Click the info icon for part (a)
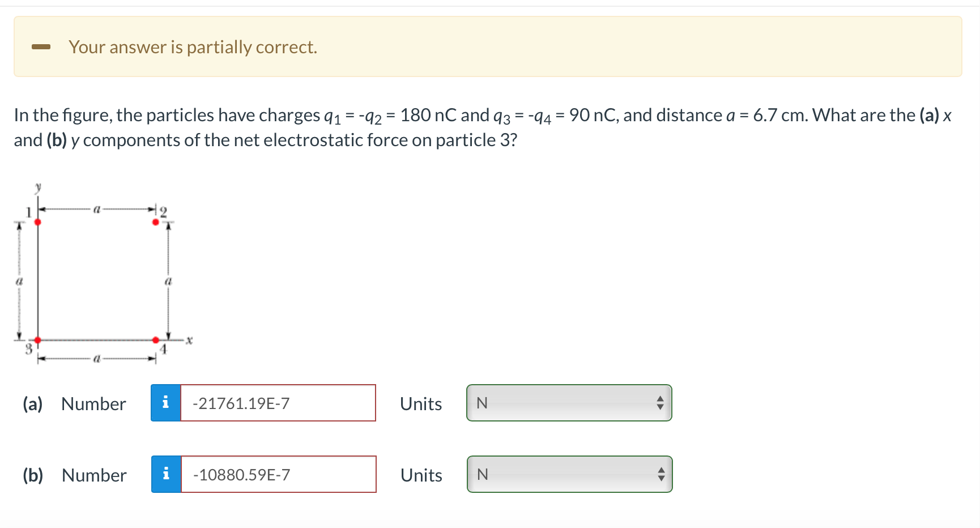The image size is (980, 528). tap(165, 403)
